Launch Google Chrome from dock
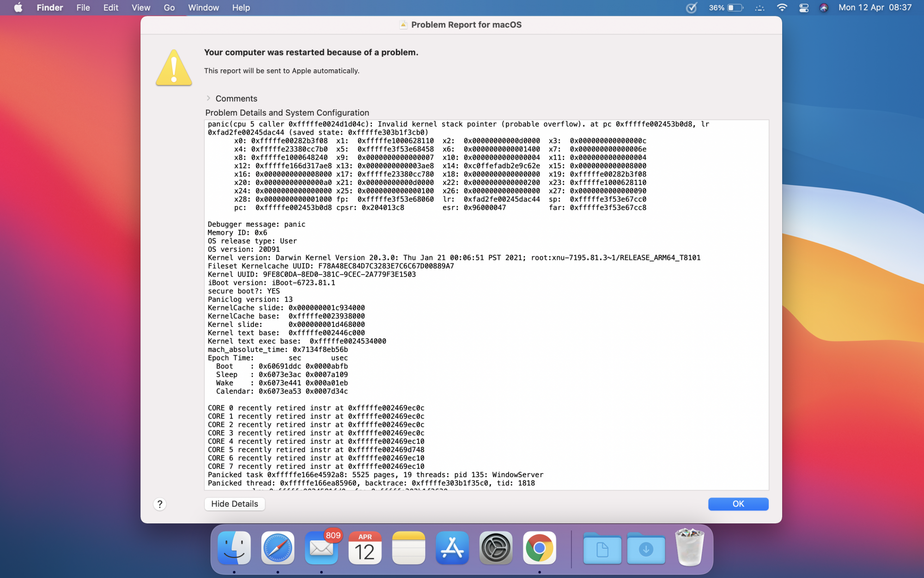This screenshot has height=578, width=924. (539, 548)
